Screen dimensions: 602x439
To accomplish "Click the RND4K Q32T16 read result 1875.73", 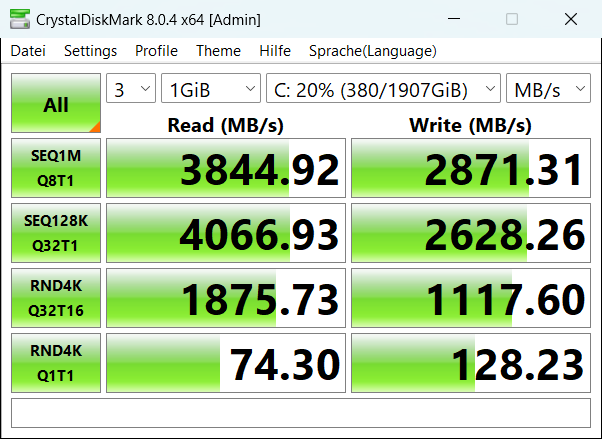I will point(226,298).
